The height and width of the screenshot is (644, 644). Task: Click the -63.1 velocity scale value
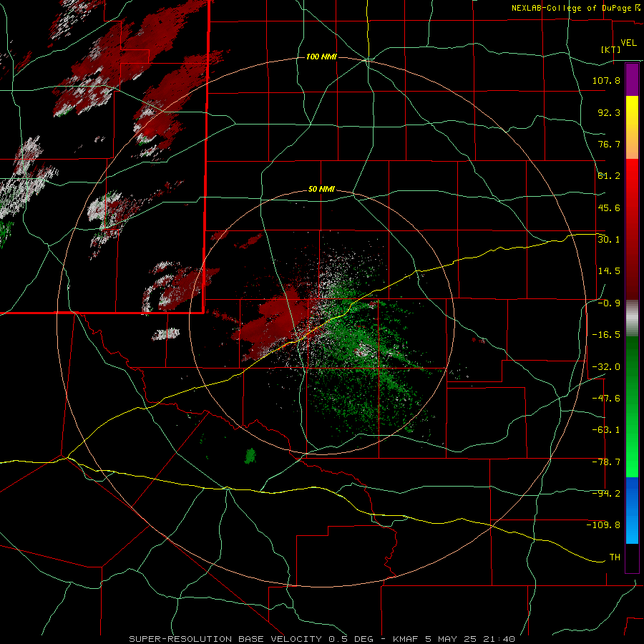coord(606,430)
